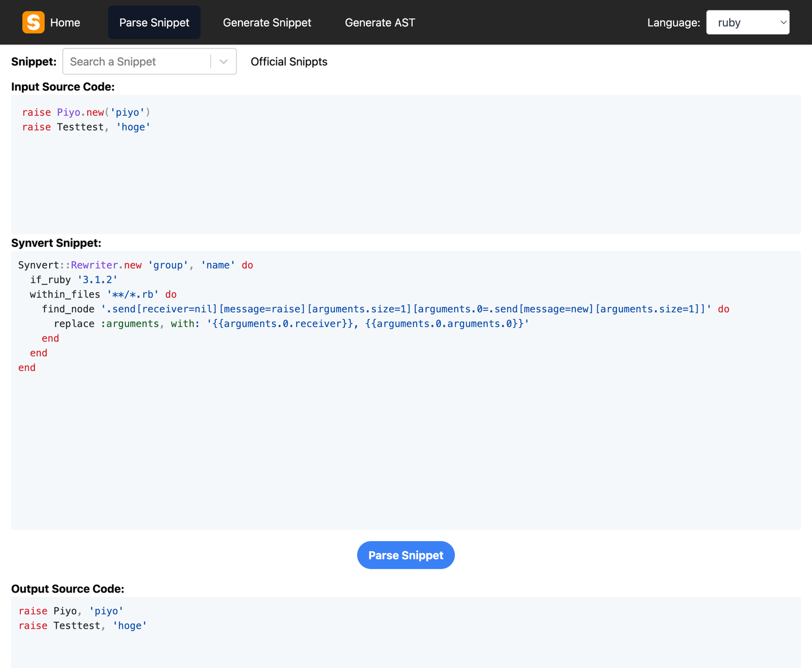Open the Language dropdown showing ruby

coord(747,23)
